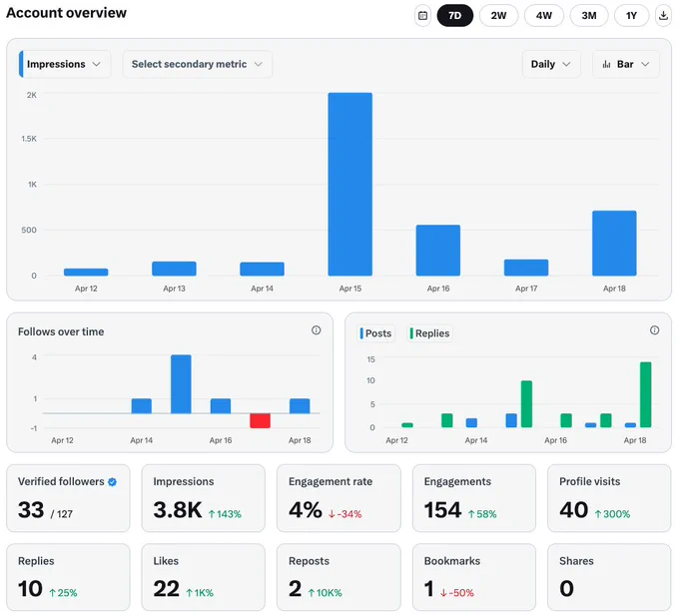Click the Apr 14 impressions bar
This screenshot has width=679, height=616.
tap(262, 269)
